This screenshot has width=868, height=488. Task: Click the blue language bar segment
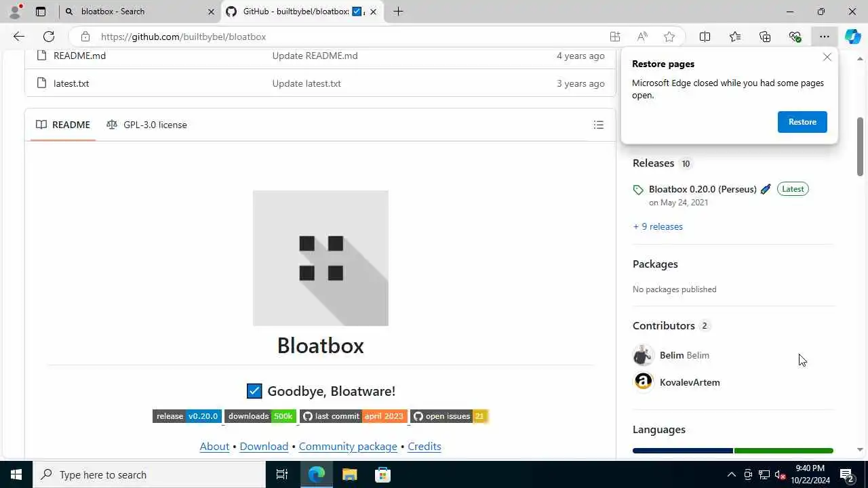[x=683, y=451]
